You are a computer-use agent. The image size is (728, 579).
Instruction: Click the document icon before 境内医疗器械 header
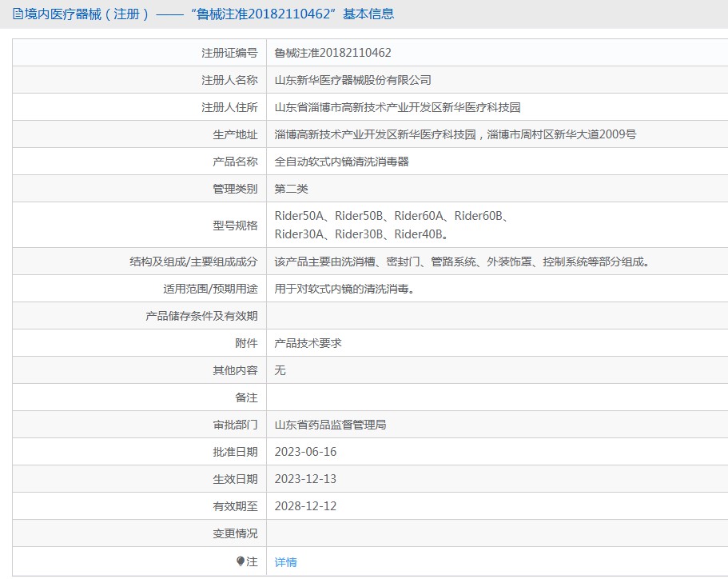(18, 14)
